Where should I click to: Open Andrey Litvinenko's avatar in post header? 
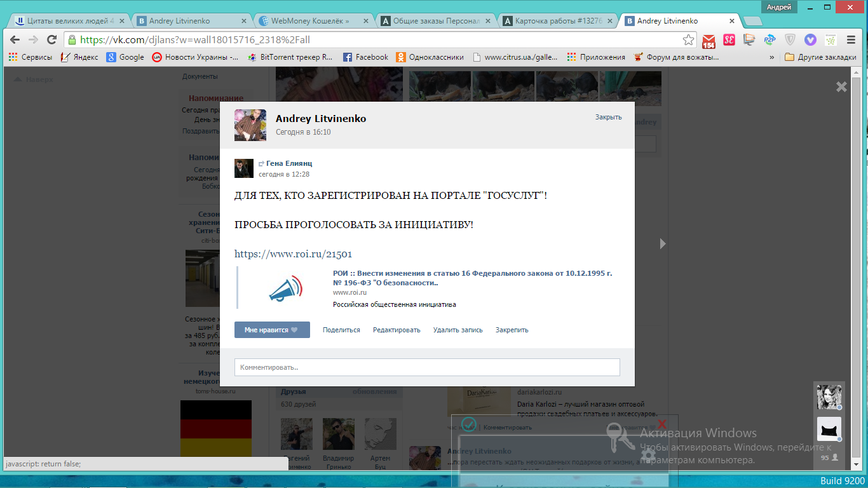click(250, 125)
